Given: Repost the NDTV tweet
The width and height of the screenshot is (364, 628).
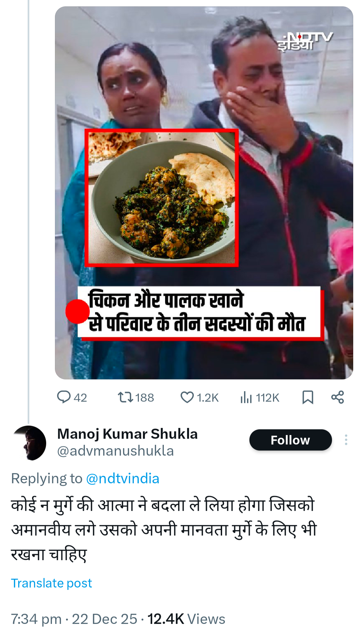Looking at the screenshot, I should click(125, 397).
